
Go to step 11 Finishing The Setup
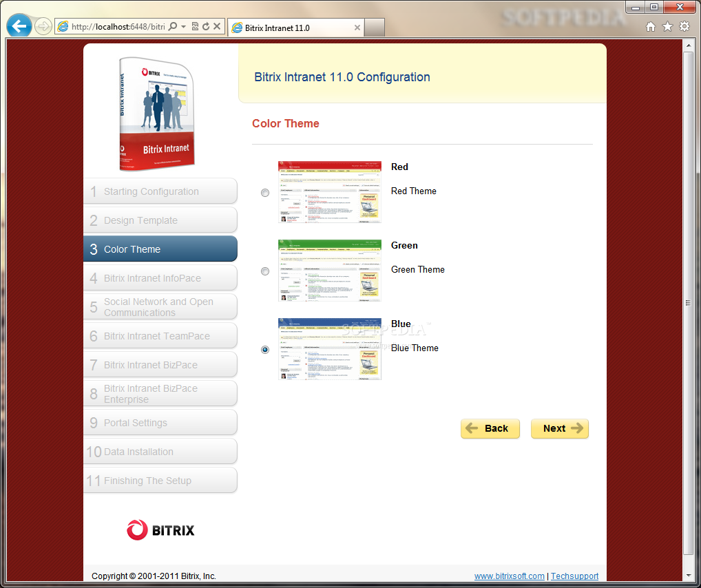click(160, 481)
